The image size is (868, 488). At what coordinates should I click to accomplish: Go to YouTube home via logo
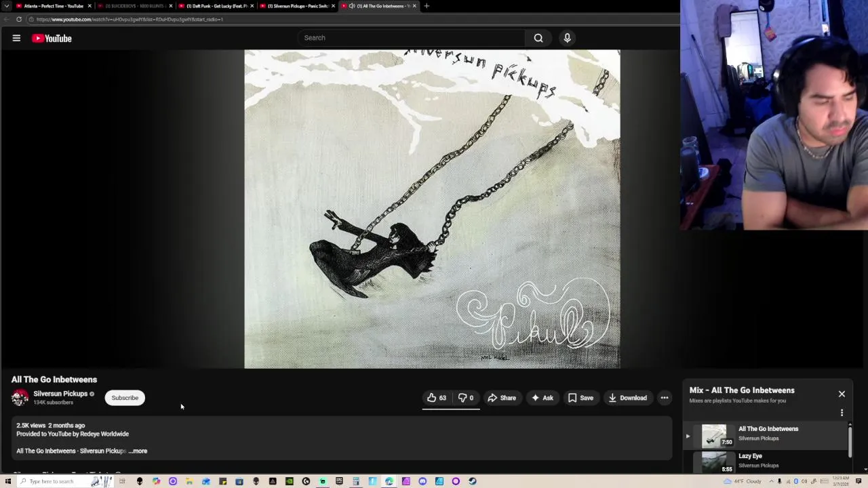coord(52,39)
